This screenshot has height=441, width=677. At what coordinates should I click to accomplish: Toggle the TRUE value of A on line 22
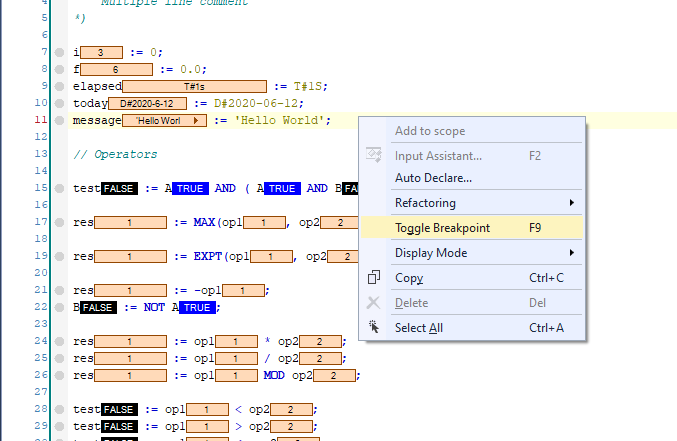click(x=197, y=307)
